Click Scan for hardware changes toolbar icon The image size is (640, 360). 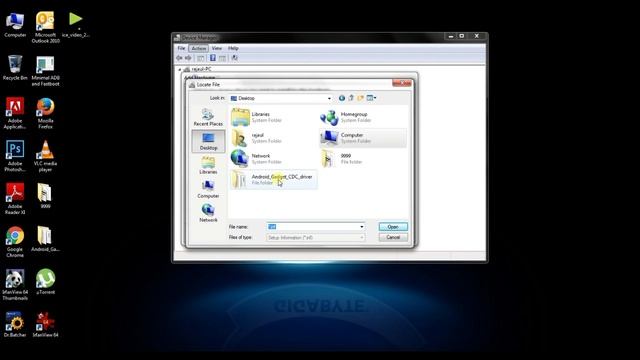235,58
